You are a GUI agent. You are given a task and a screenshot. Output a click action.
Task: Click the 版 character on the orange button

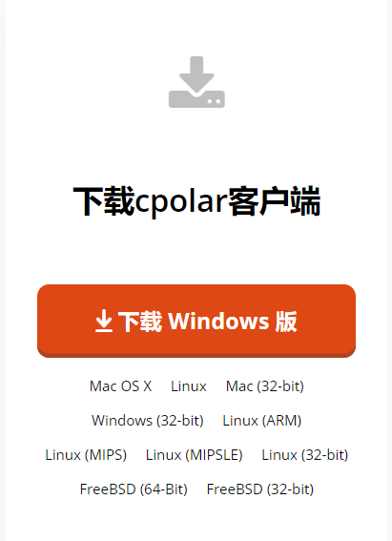pyautogui.click(x=286, y=322)
